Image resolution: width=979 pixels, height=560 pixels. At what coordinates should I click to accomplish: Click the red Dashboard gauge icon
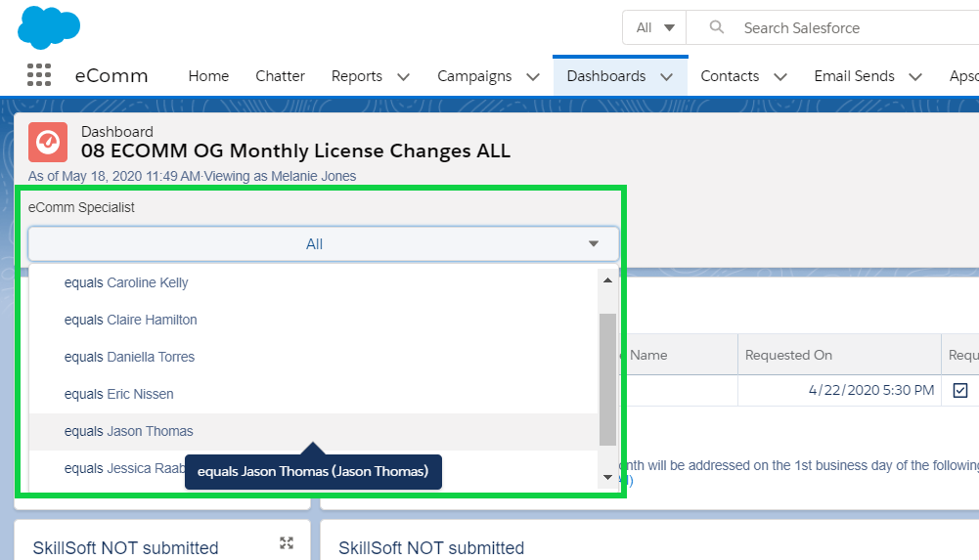pyautogui.click(x=48, y=142)
